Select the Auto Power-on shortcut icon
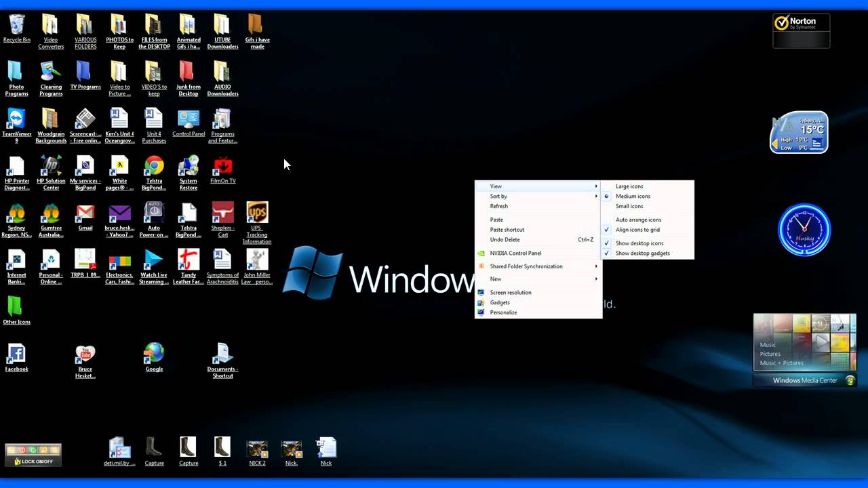The height and width of the screenshot is (488, 868). (154, 220)
